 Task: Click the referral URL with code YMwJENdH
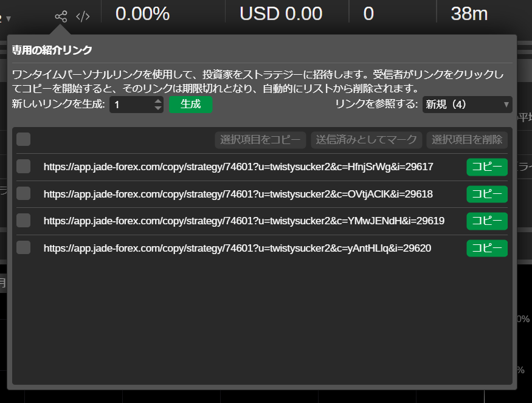tap(244, 221)
